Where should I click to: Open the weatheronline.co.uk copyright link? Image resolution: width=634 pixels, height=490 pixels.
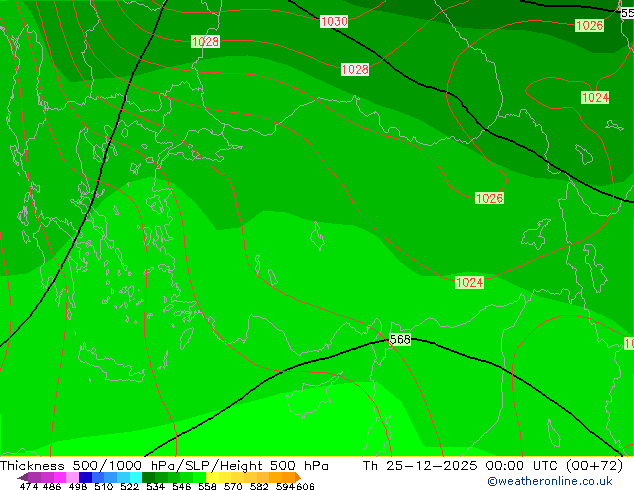coord(550,481)
